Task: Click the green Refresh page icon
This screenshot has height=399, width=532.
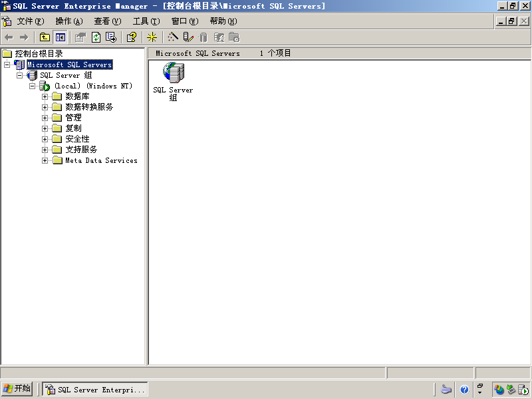Action: pos(96,37)
